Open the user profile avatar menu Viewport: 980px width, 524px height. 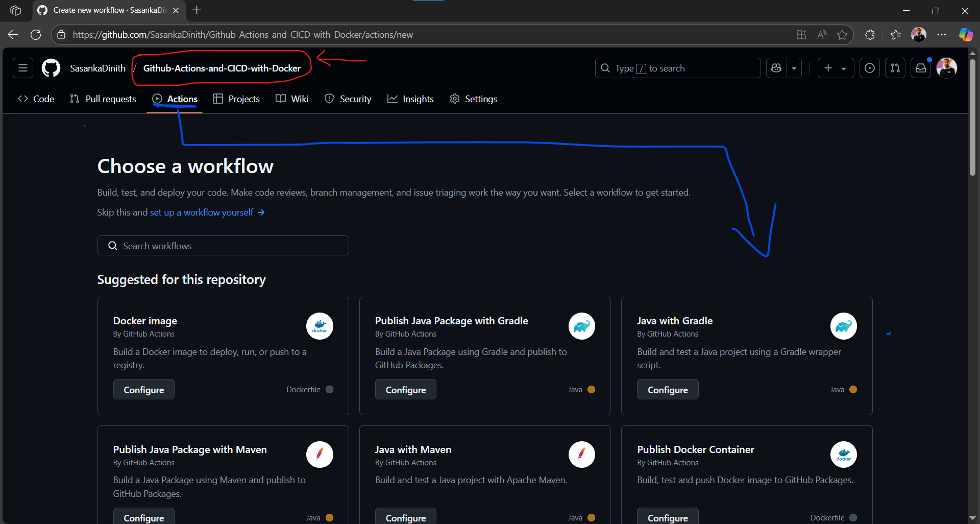pyautogui.click(x=947, y=68)
